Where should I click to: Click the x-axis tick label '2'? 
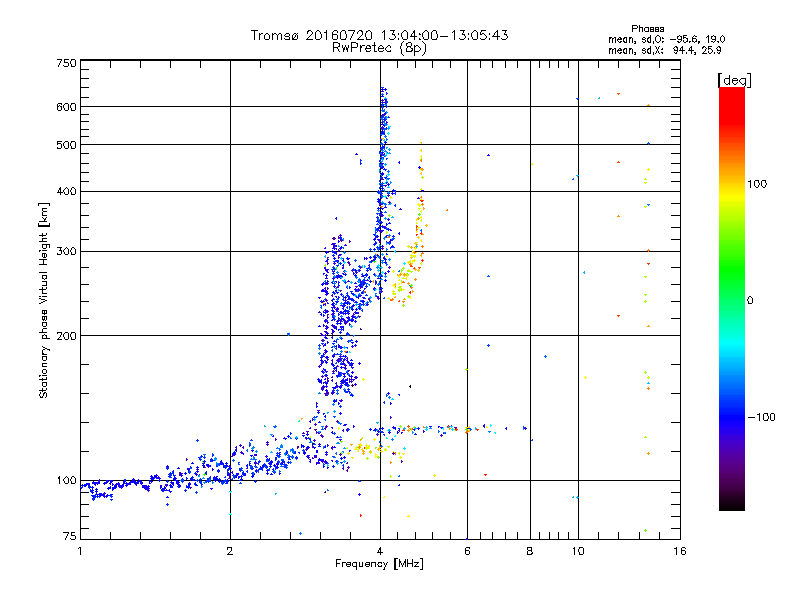point(230,551)
